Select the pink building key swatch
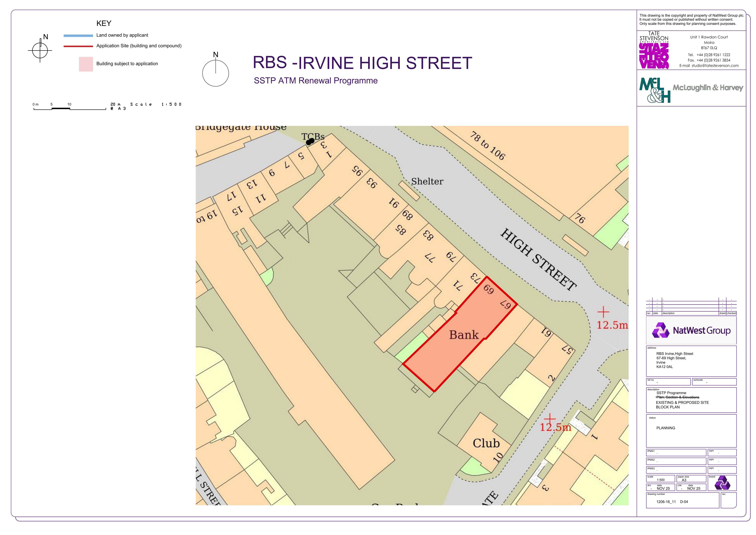 pos(86,64)
